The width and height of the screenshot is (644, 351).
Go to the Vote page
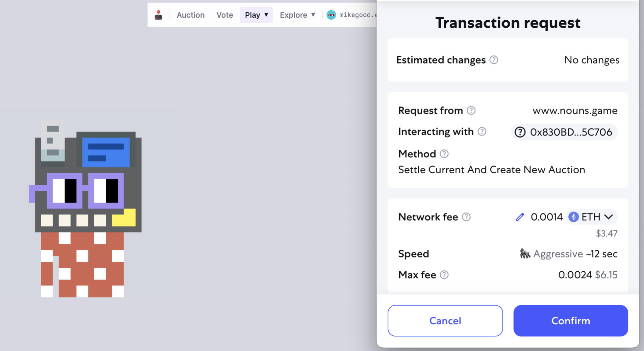tap(225, 15)
